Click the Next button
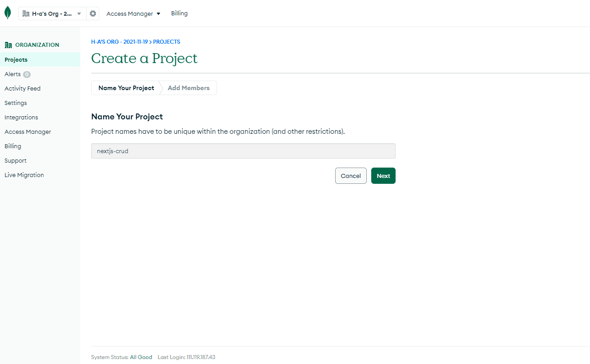The height and width of the screenshot is (364, 590). [x=383, y=176]
